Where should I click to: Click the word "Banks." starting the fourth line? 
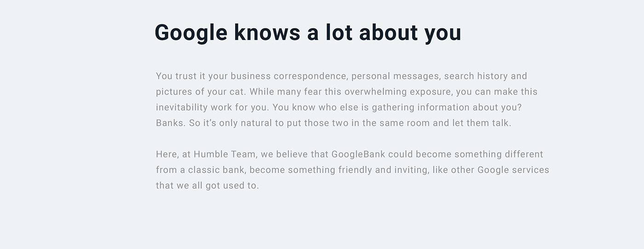click(x=171, y=123)
